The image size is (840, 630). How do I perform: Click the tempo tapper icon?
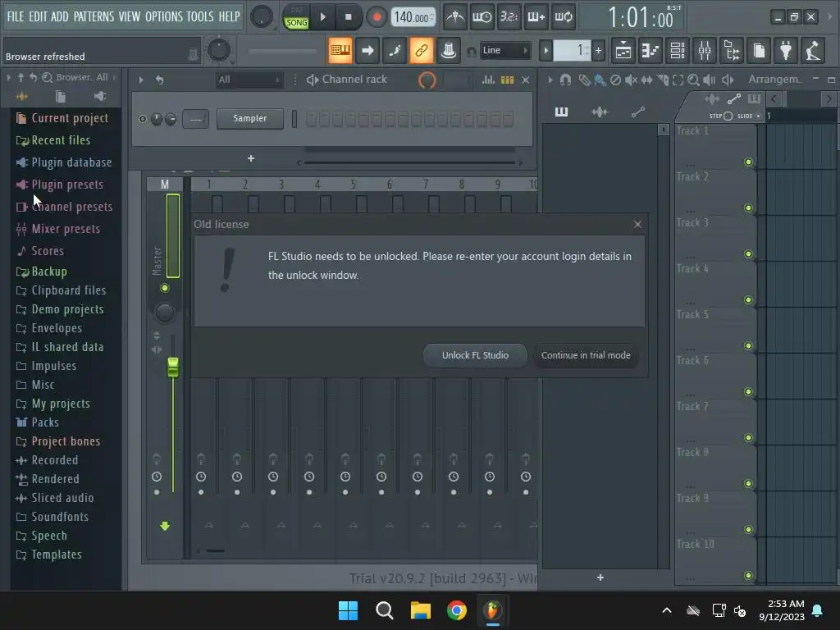pos(813,51)
